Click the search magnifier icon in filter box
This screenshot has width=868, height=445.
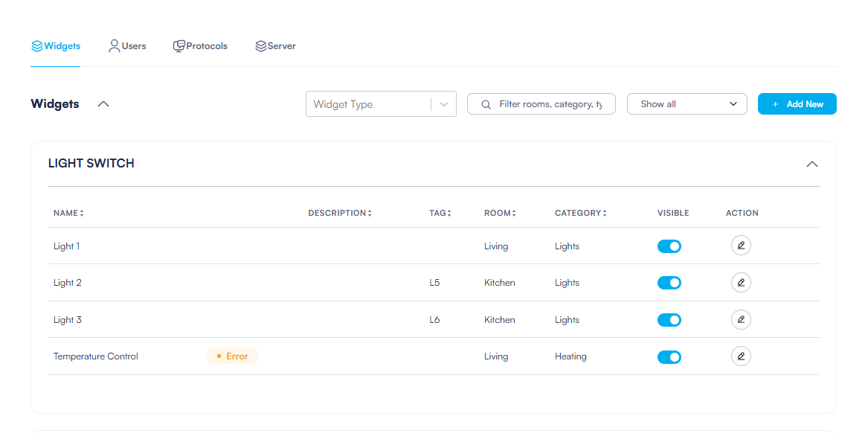(486, 104)
